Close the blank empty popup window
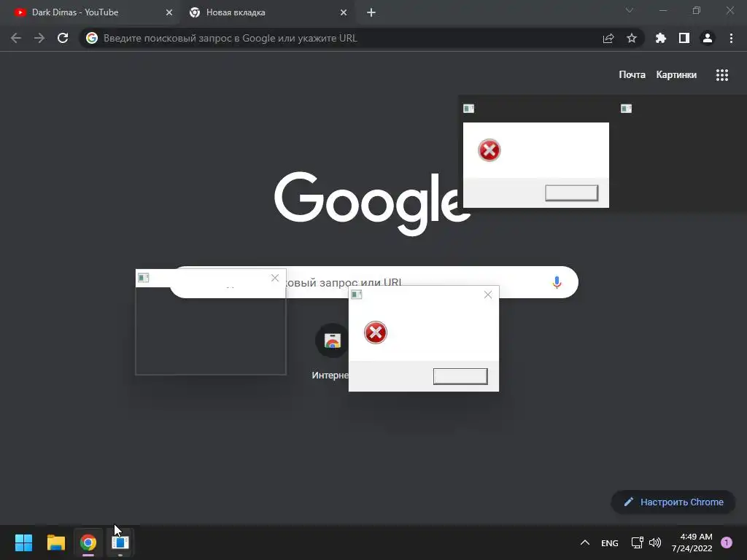 point(275,278)
